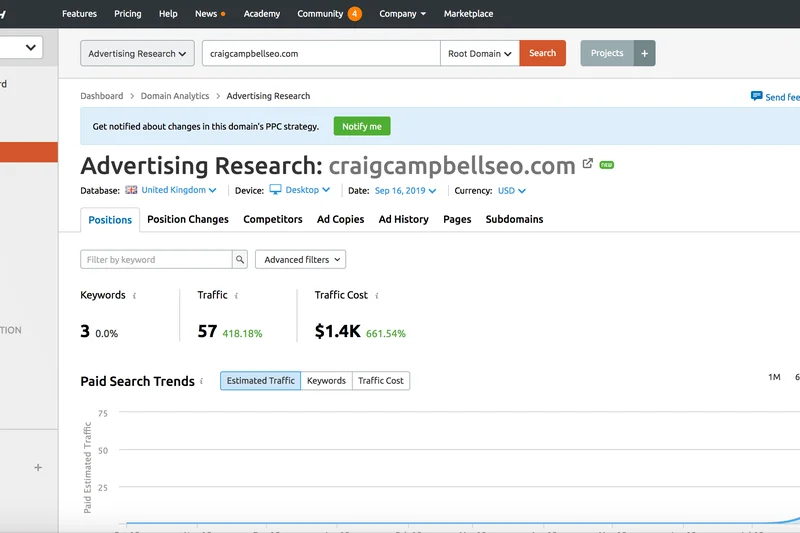
Task: Click the 418.18% traffic change value
Action: (242, 334)
